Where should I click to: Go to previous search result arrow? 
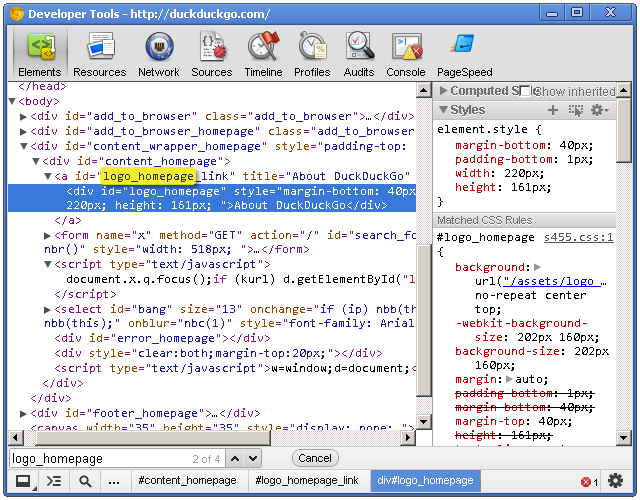coord(235,459)
